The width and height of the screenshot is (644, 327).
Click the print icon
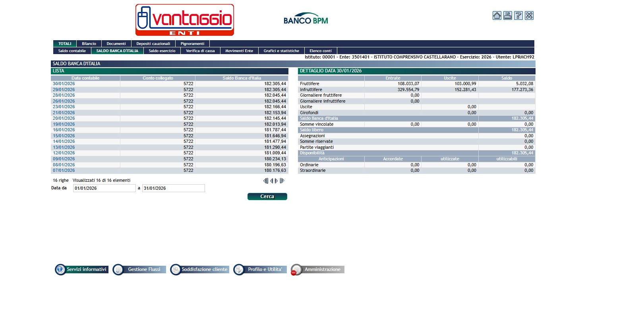(507, 16)
